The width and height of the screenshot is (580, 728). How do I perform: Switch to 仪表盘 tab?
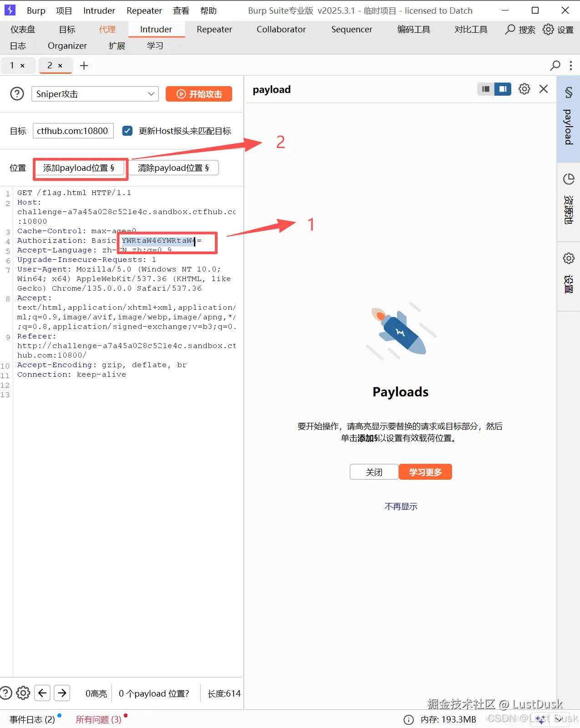tap(23, 30)
